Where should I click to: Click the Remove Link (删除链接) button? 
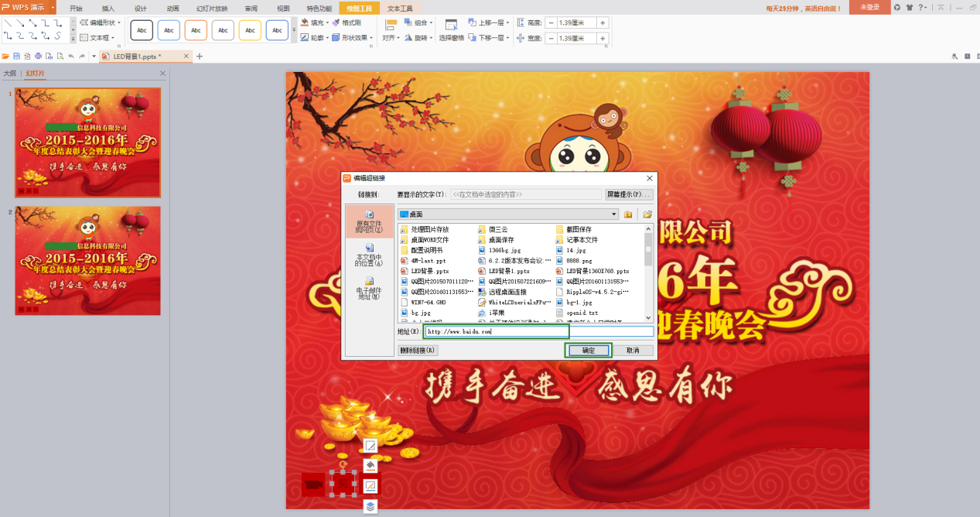tap(418, 351)
